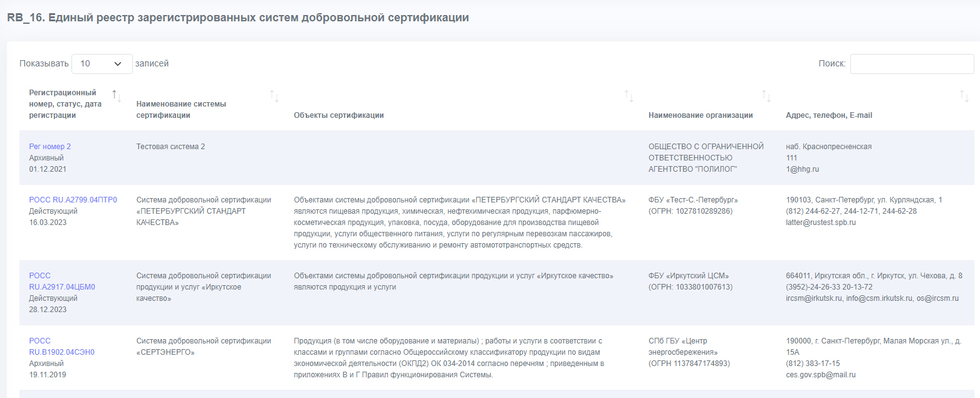The image size is (980, 398).
Task: Click the Объекты сертификации column header
Action: pos(339,115)
